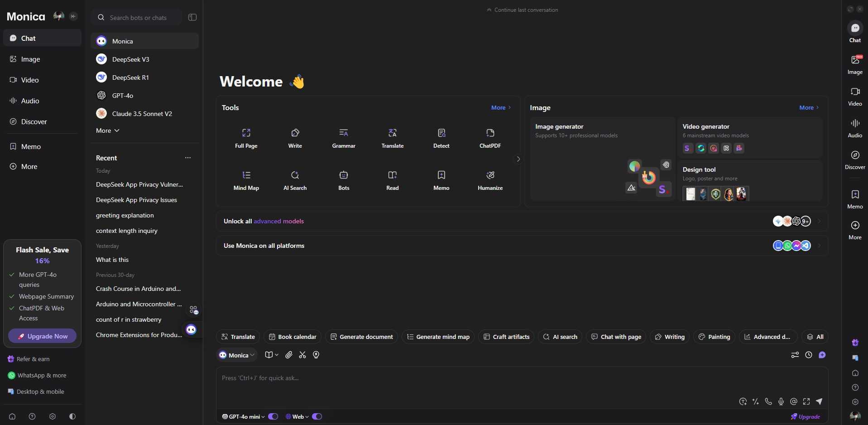The image size is (868, 425).
Task: Open the ChatPDF tool
Action: [490, 138]
